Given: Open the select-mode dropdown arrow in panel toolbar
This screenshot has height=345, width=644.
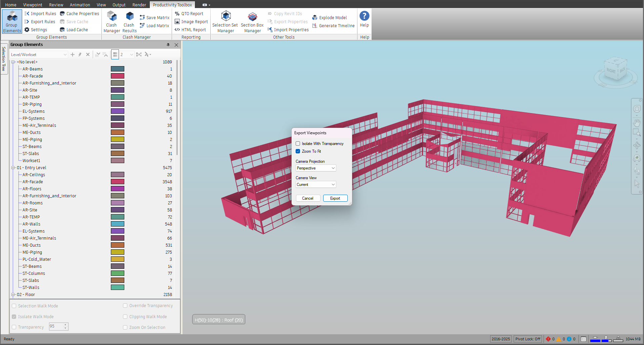Looking at the screenshot, I should [x=151, y=55].
